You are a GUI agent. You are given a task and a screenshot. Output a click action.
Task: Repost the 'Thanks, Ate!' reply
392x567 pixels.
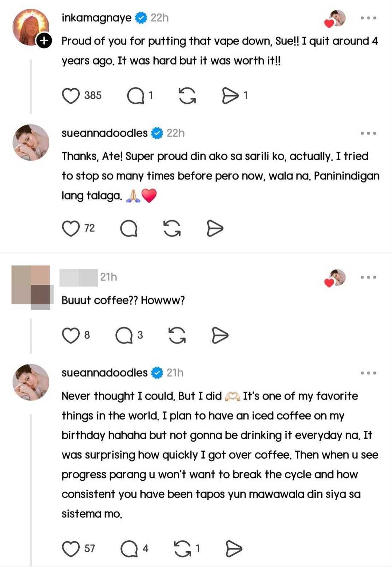pyautogui.click(x=172, y=229)
